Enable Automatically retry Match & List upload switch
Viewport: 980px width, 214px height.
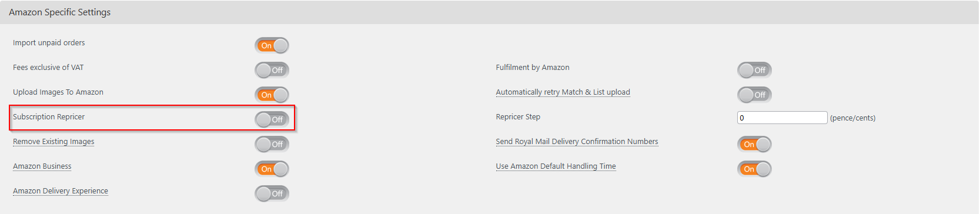[x=754, y=95]
